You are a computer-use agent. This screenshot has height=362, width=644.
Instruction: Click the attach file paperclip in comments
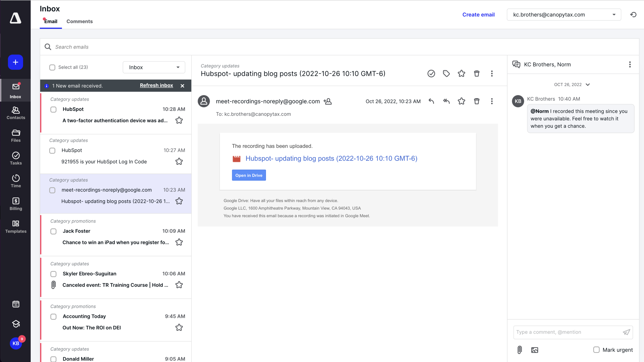click(519, 350)
